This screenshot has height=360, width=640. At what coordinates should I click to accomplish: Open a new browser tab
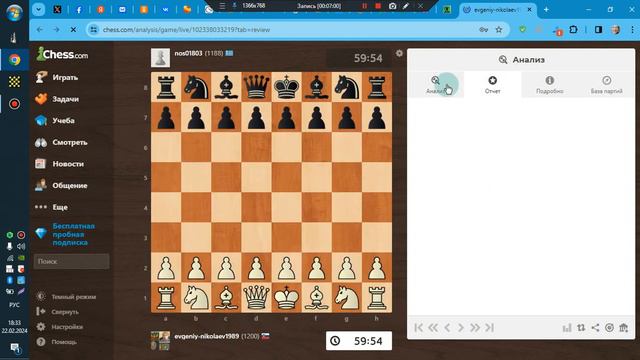tap(546, 9)
